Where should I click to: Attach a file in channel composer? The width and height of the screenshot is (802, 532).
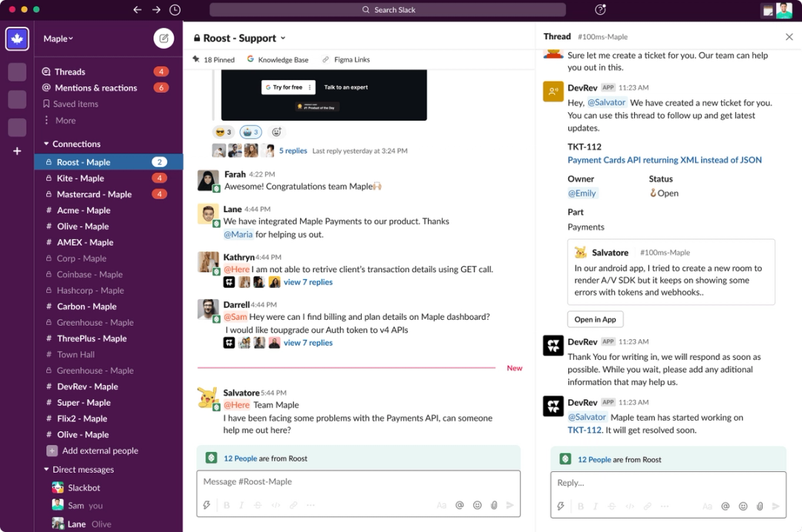[x=494, y=505]
